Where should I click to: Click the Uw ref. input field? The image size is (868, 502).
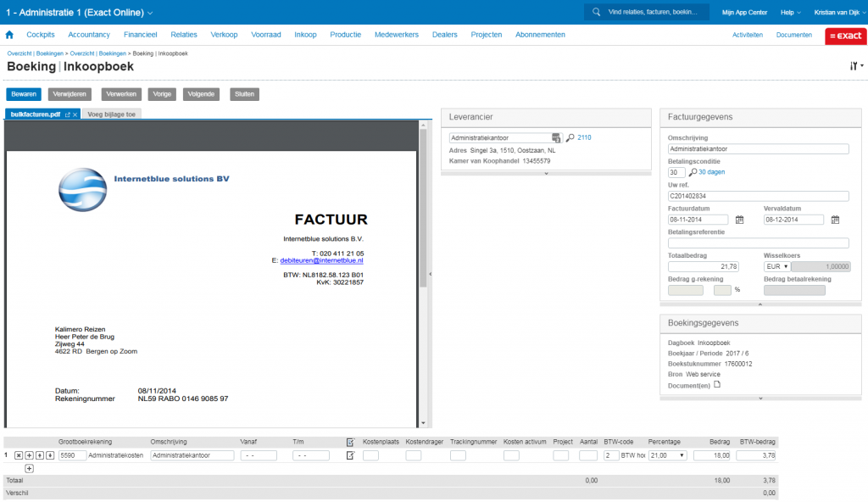point(758,196)
